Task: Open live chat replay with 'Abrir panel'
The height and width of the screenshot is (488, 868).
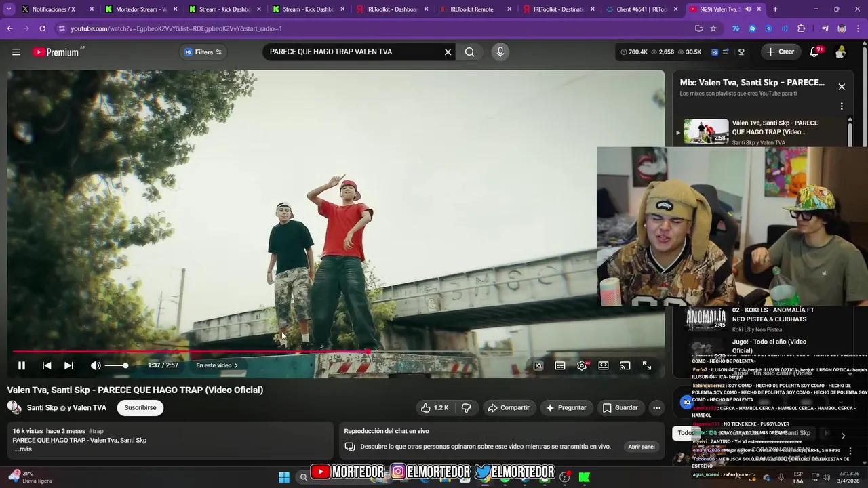Action: point(642,447)
